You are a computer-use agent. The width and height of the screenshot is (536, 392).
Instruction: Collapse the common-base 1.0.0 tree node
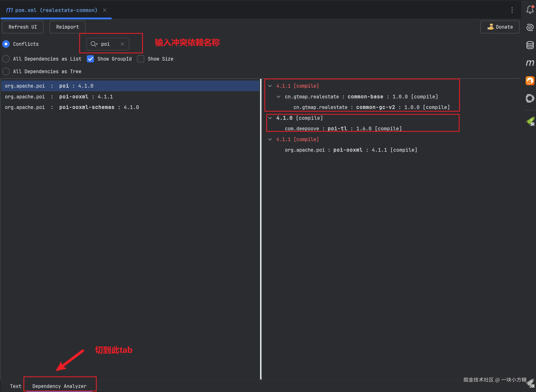[x=278, y=97]
